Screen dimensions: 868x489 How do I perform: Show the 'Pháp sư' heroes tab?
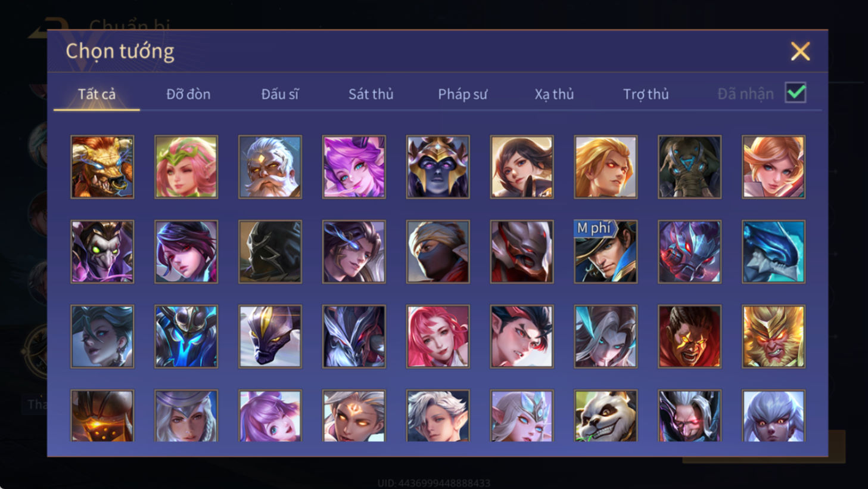pyautogui.click(x=462, y=94)
